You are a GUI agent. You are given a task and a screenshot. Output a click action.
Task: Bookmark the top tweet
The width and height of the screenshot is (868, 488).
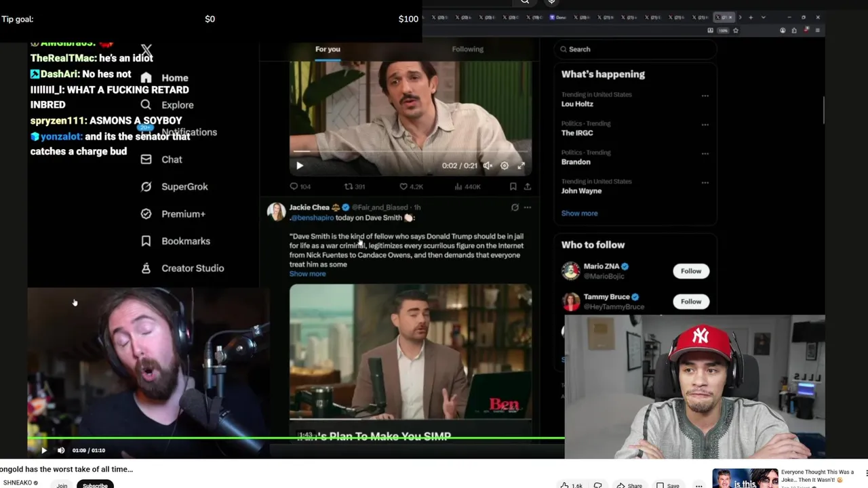coord(513,186)
